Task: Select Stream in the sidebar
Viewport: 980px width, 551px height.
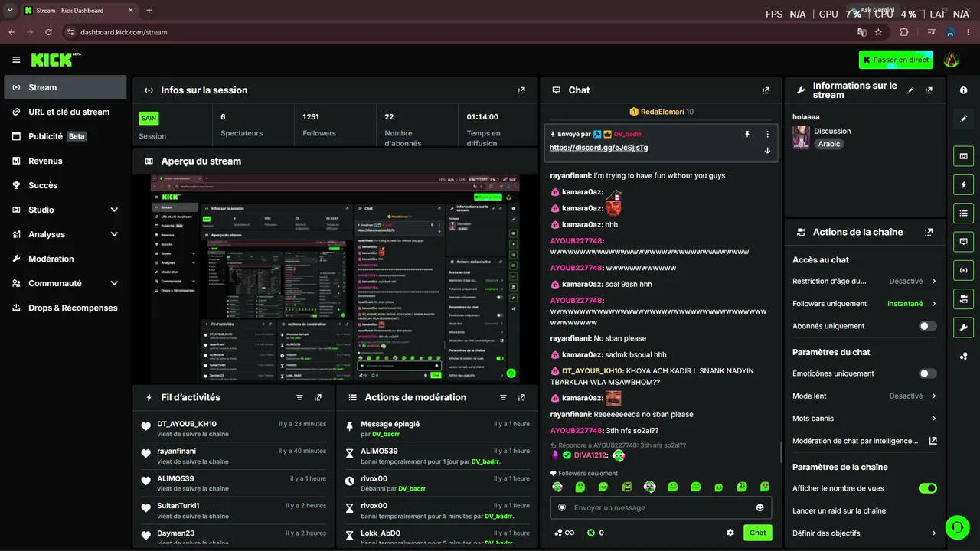Action: 65,87
